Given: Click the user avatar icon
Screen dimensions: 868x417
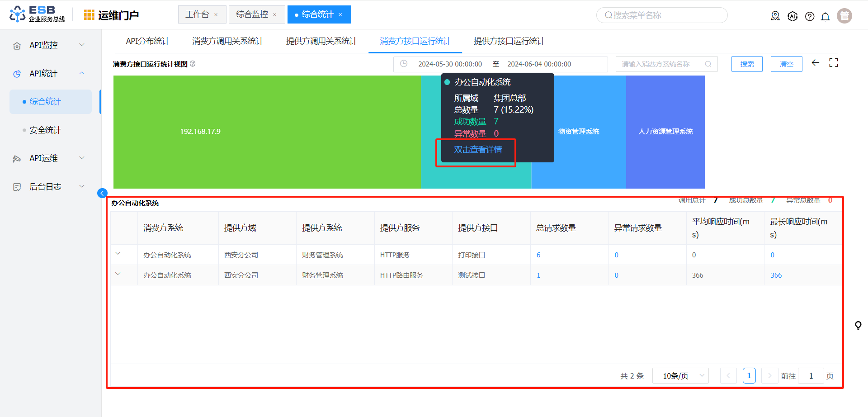Looking at the screenshot, I should pyautogui.click(x=844, y=16).
